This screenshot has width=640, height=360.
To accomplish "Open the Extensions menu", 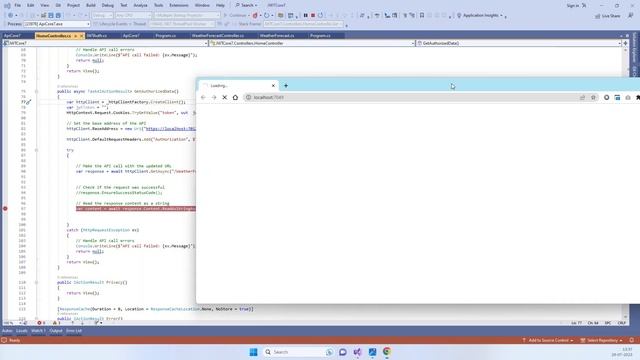I will click(x=179, y=5).
